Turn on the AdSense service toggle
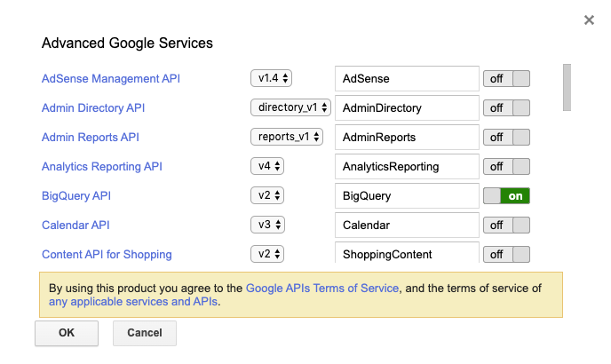The image size is (611, 364). point(506,79)
